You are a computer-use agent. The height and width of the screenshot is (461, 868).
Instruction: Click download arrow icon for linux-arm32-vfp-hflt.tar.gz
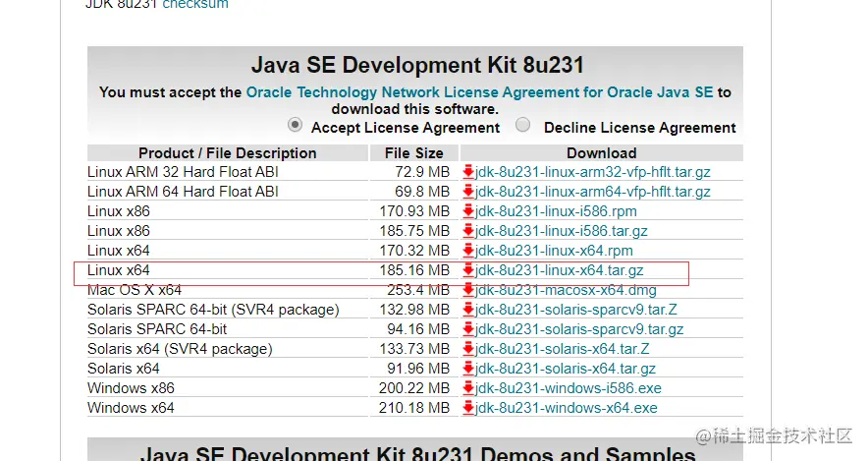pyautogui.click(x=468, y=172)
